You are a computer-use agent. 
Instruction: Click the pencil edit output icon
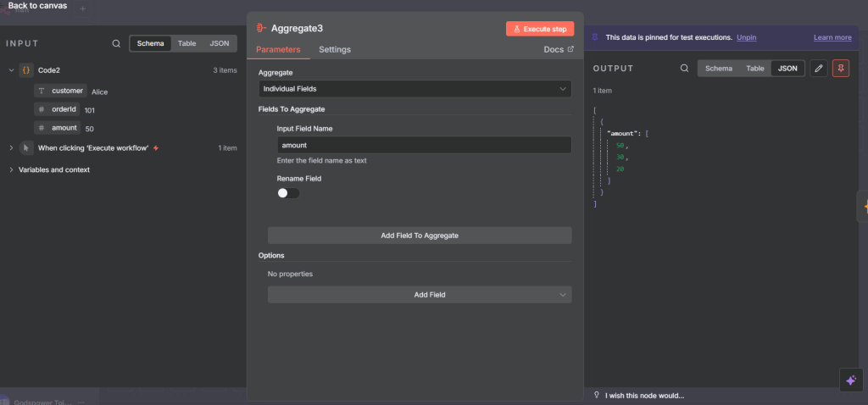point(818,69)
